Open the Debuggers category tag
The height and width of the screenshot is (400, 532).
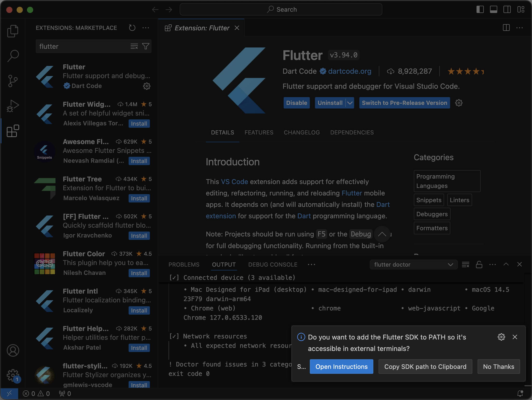pos(432,214)
